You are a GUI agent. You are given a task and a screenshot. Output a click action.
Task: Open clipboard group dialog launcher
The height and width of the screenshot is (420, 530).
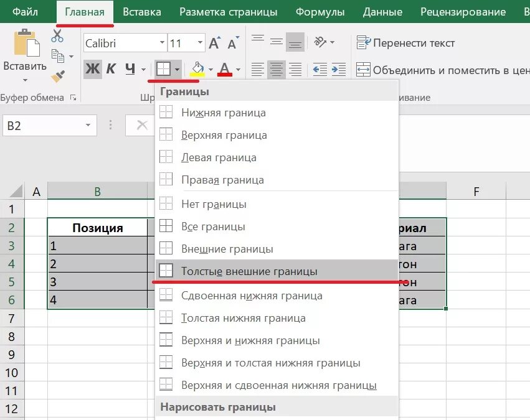pos(73,98)
